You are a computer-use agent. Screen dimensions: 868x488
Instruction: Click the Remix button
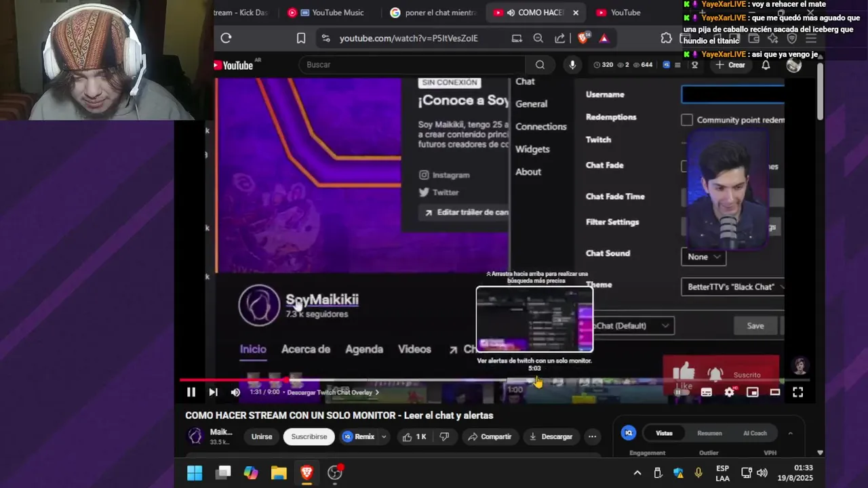359,436
